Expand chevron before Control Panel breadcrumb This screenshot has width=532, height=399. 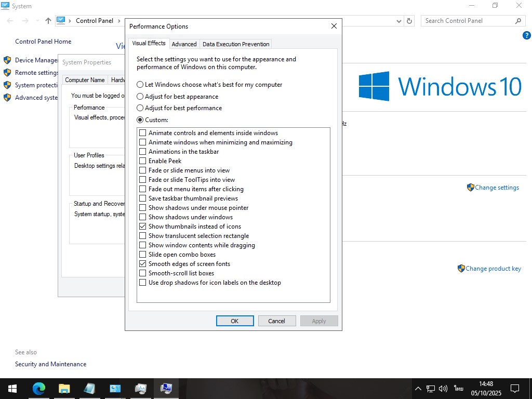(x=70, y=21)
